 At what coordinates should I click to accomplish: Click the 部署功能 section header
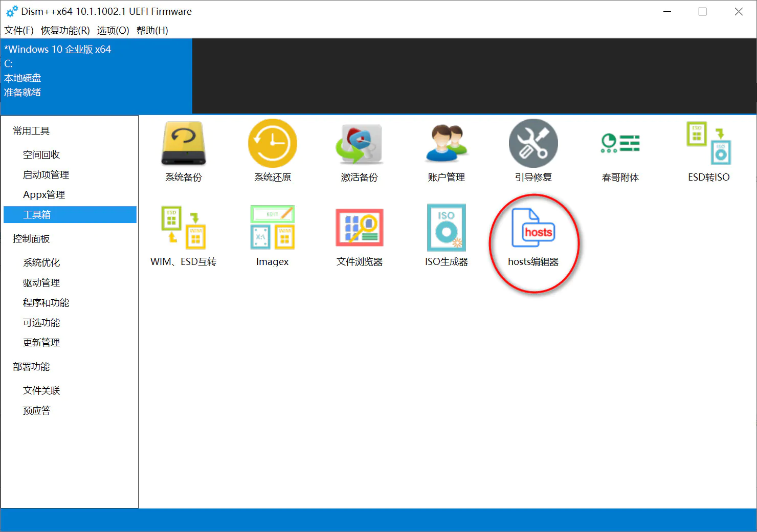[x=31, y=366]
